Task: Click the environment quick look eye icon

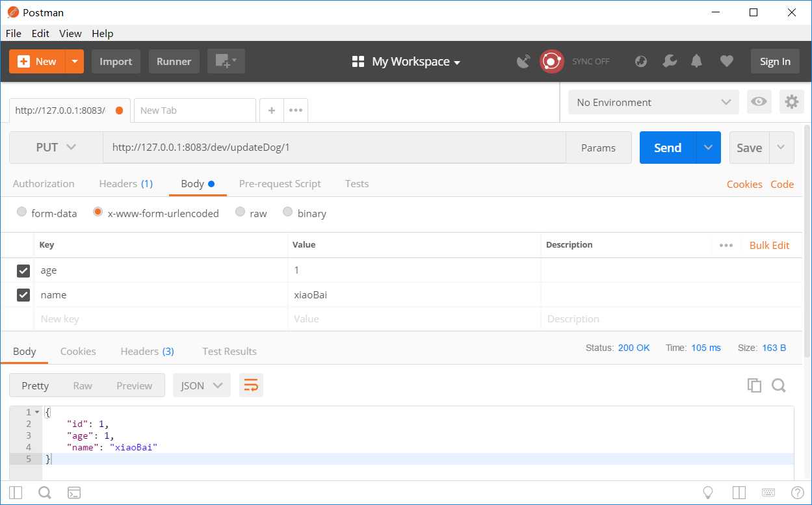Action: click(x=758, y=102)
